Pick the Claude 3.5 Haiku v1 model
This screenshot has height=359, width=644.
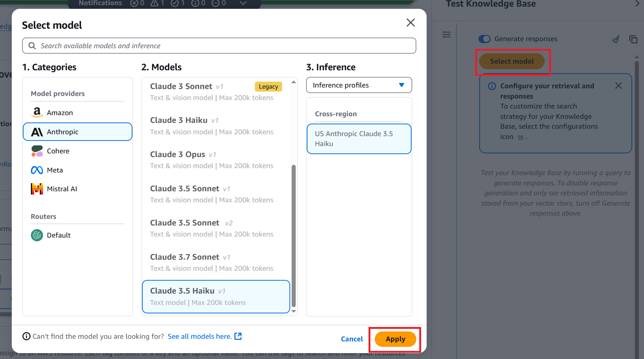coord(216,296)
